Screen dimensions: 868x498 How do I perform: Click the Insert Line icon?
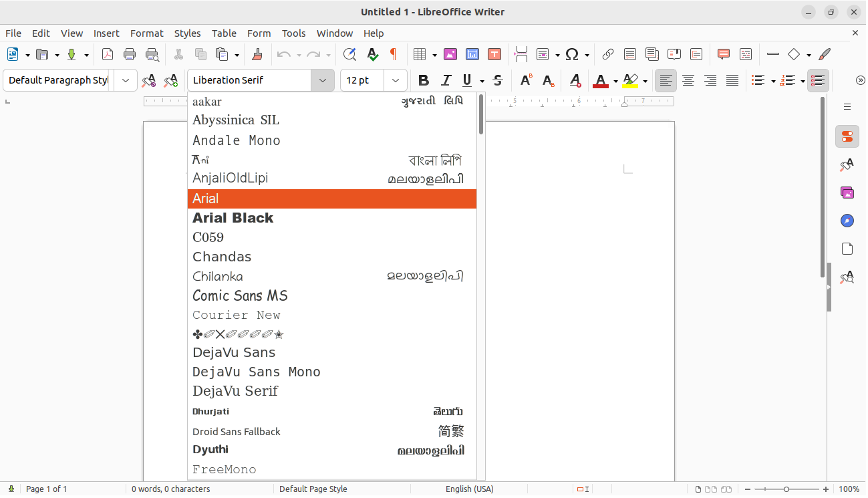[773, 55]
